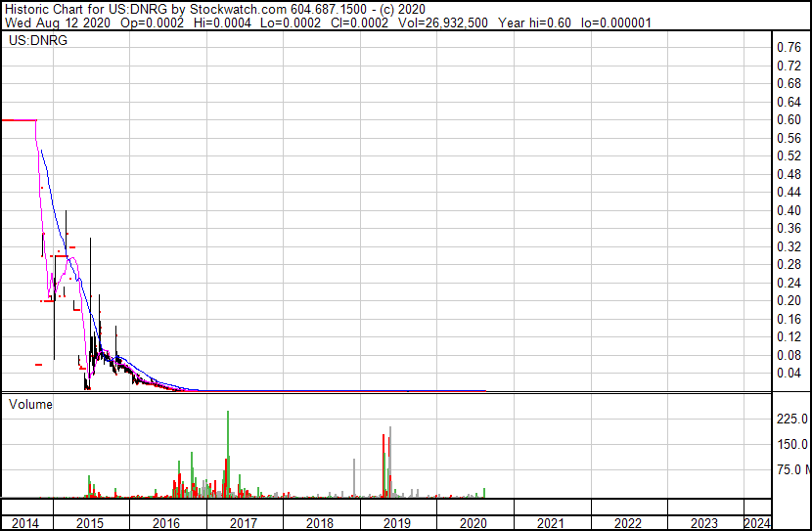Click the Volume panel label

click(30, 404)
